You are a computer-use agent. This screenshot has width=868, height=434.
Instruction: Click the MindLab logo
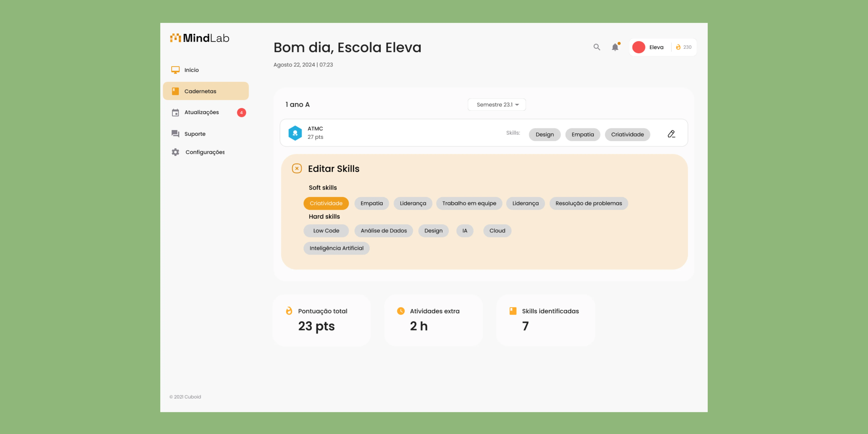(x=199, y=38)
